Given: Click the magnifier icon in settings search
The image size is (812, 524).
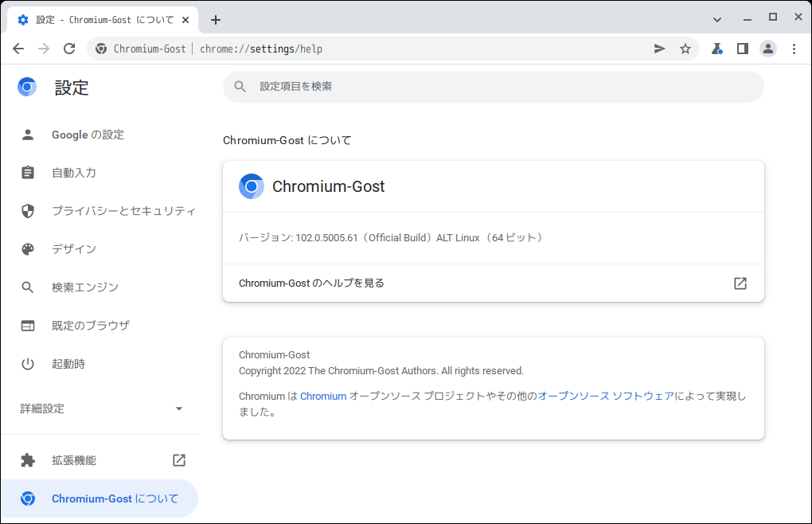Looking at the screenshot, I should click(x=240, y=87).
